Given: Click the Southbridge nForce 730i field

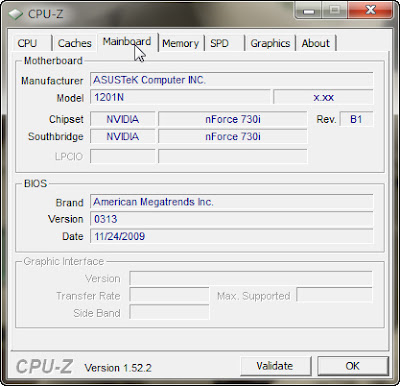Looking at the screenshot, I should (x=233, y=137).
